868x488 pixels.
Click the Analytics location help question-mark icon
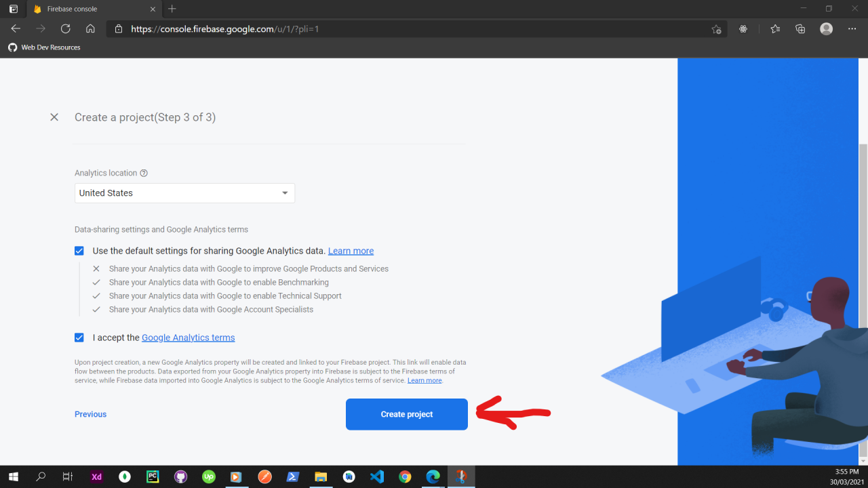coord(144,173)
